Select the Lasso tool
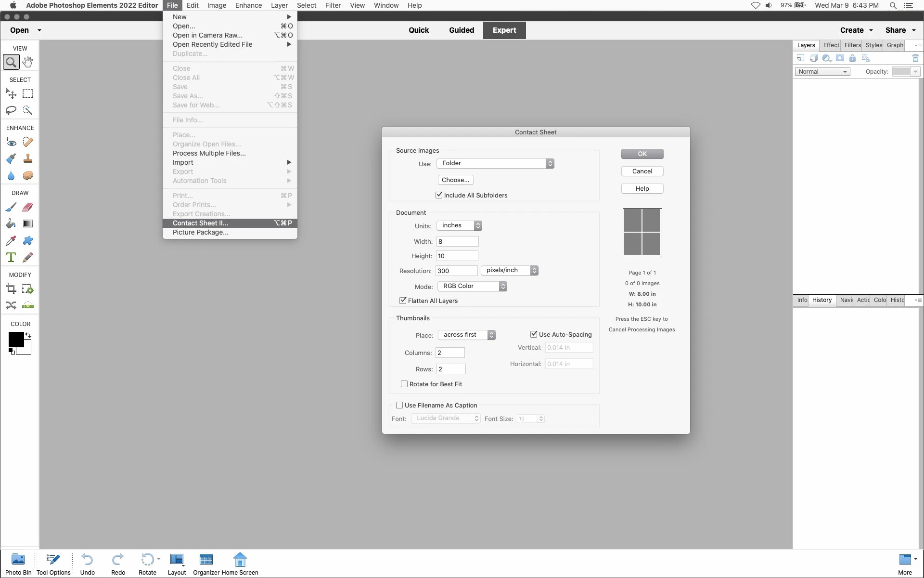 coord(11,110)
